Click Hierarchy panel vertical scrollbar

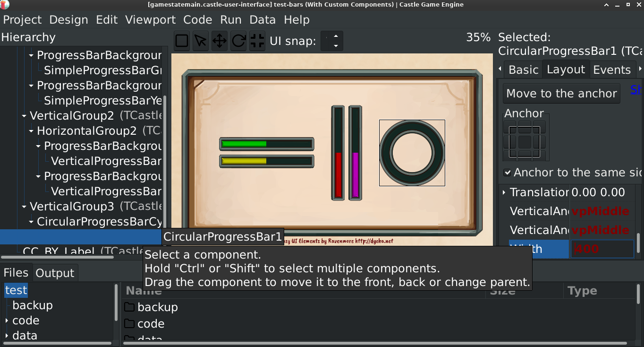[165, 165]
